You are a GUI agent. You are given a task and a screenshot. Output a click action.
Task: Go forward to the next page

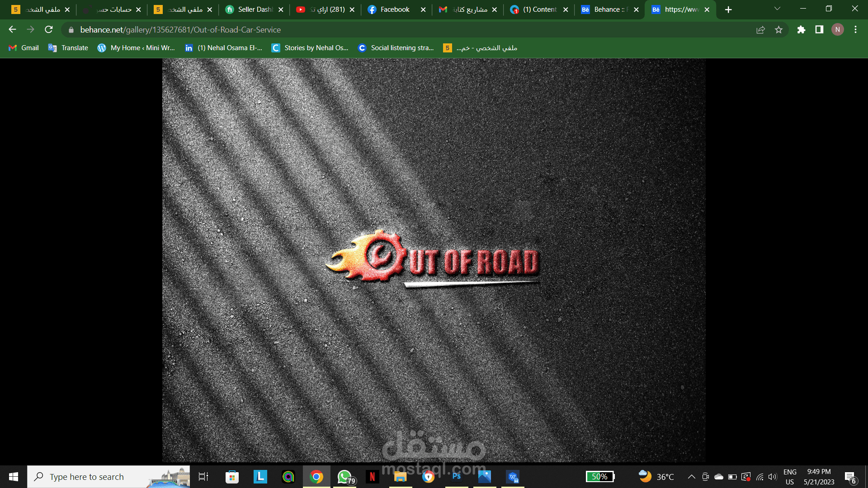click(x=30, y=29)
